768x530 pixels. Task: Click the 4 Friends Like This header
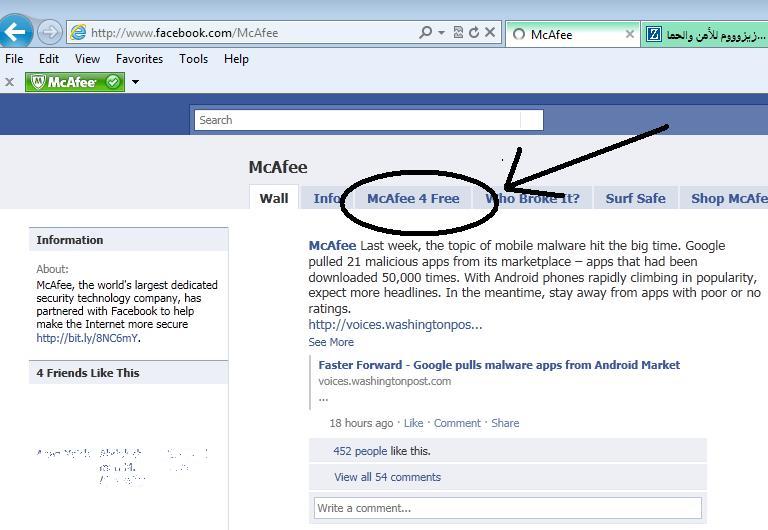pos(128,373)
